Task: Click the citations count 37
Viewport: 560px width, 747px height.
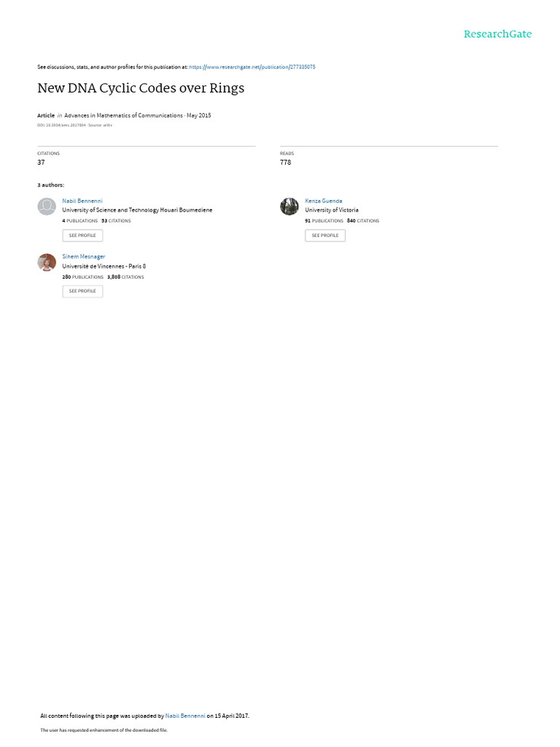Action: pyautogui.click(x=41, y=163)
